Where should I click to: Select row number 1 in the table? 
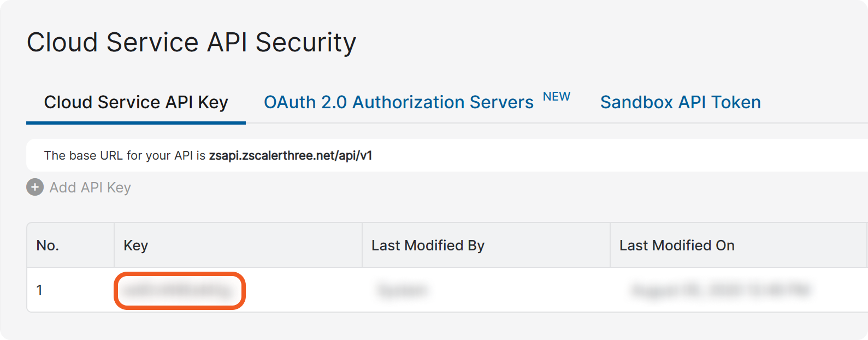click(39, 290)
